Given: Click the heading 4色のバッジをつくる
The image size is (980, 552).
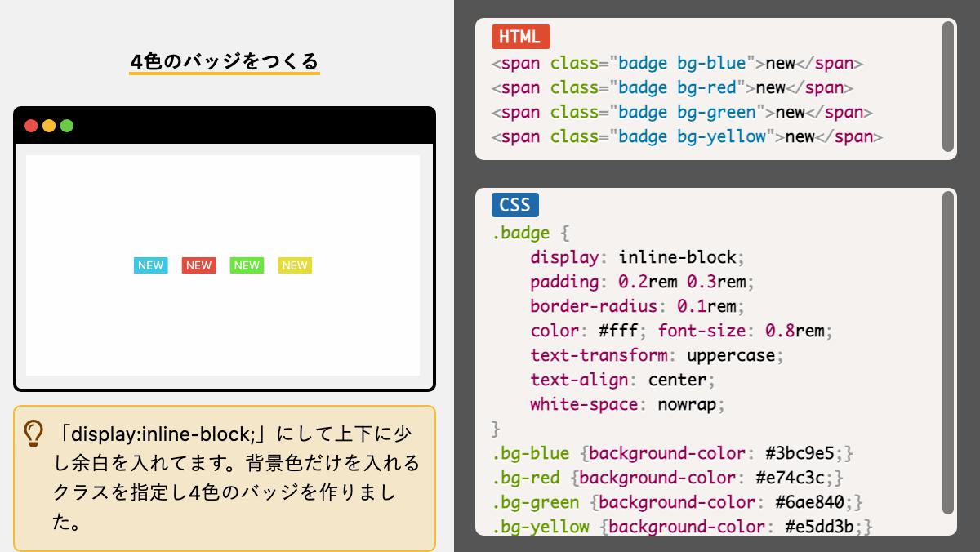Looking at the screenshot, I should point(225,61).
